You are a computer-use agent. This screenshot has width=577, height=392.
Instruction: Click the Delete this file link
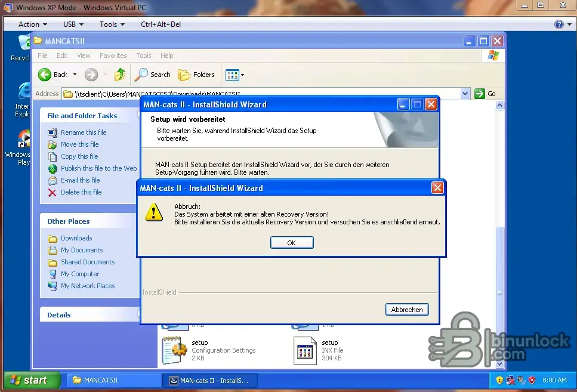pyautogui.click(x=81, y=192)
